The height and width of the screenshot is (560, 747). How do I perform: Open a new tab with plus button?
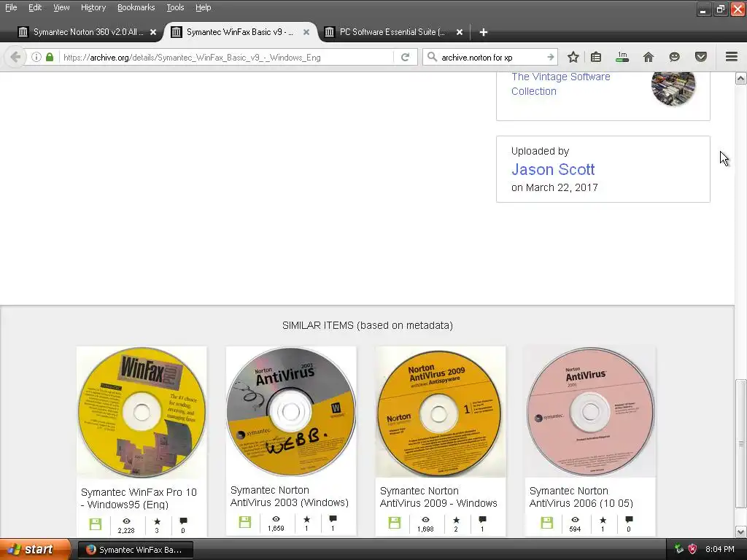point(483,32)
